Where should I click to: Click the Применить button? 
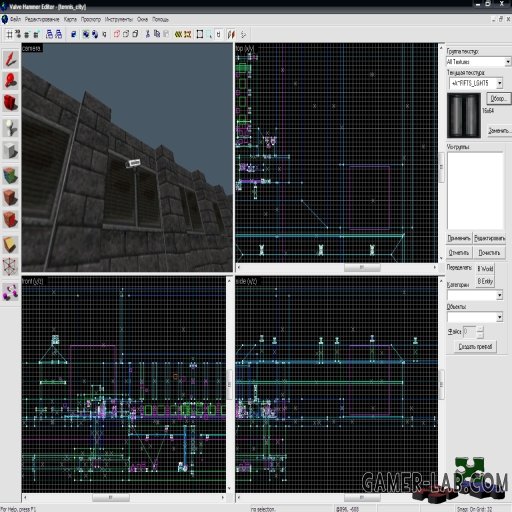[x=459, y=238]
